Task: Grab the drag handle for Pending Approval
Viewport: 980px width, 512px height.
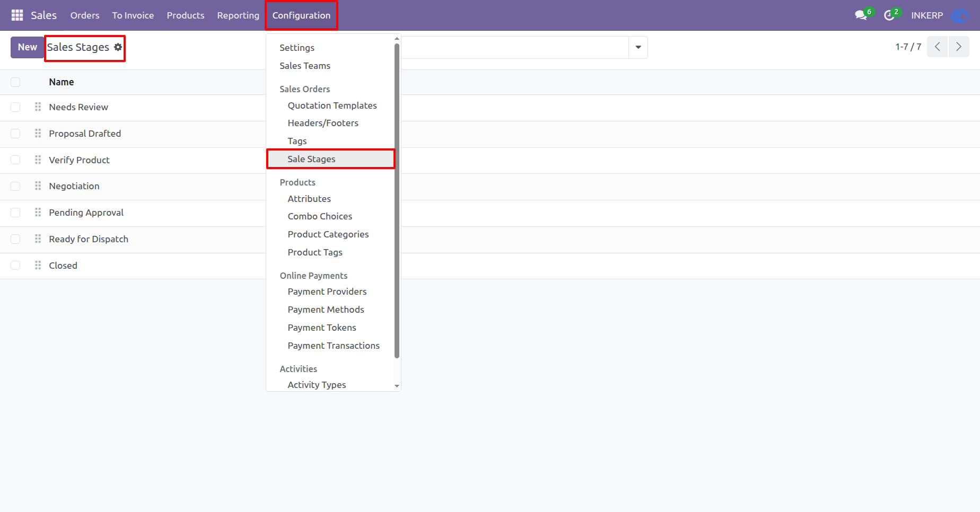Action: click(38, 213)
